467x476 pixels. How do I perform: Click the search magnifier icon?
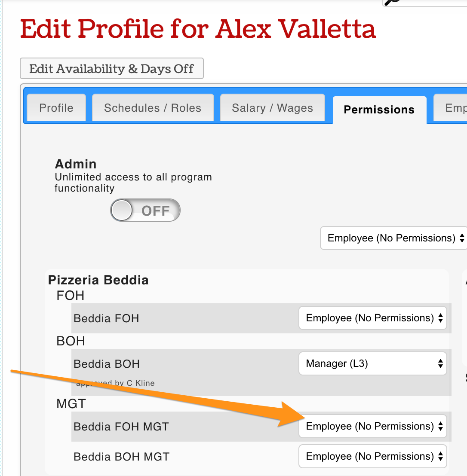tap(391, 2)
